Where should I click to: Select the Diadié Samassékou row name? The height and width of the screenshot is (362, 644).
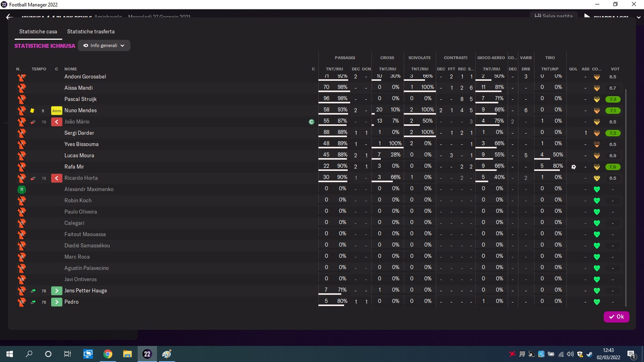pyautogui.click(x=87, y=246)
